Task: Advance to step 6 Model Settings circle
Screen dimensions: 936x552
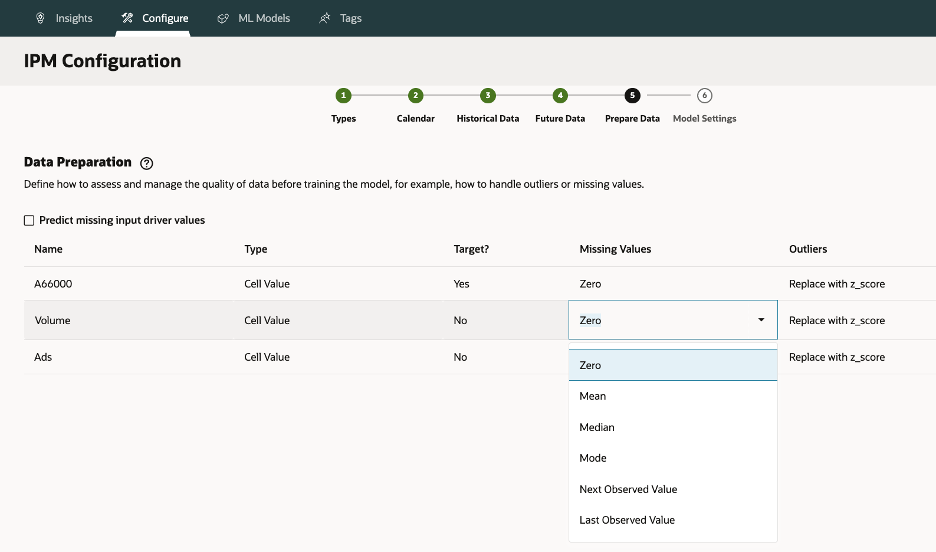Action: [704, 96]
